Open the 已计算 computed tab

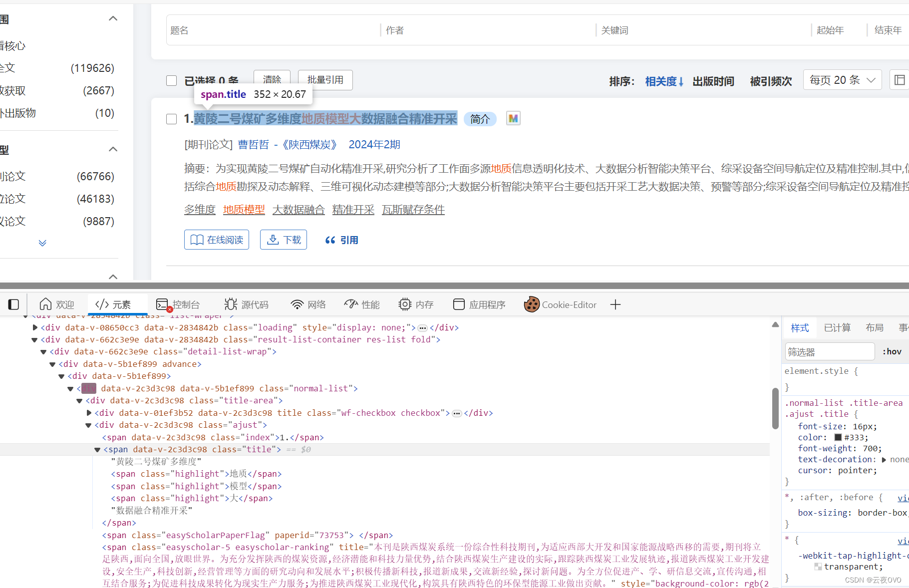pyautogui.click(x=837, y=327)
